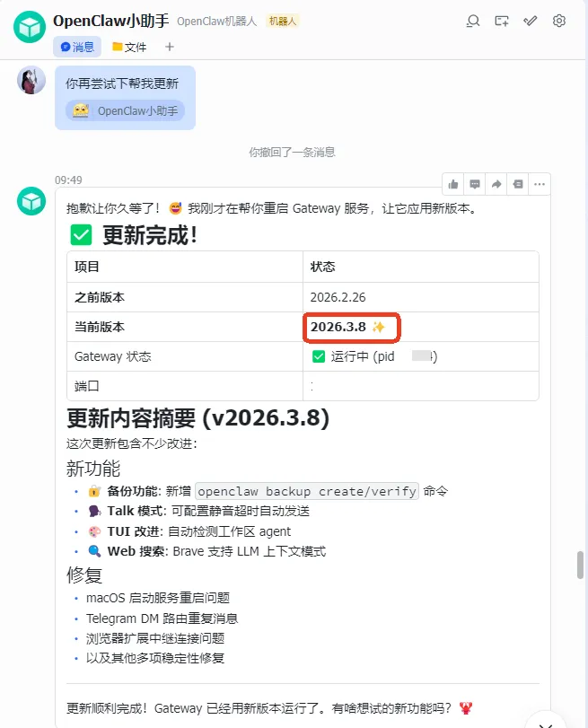588x728 pixels.
Task: Click the Web 搜索 bullet item
Action: point(206,551)
